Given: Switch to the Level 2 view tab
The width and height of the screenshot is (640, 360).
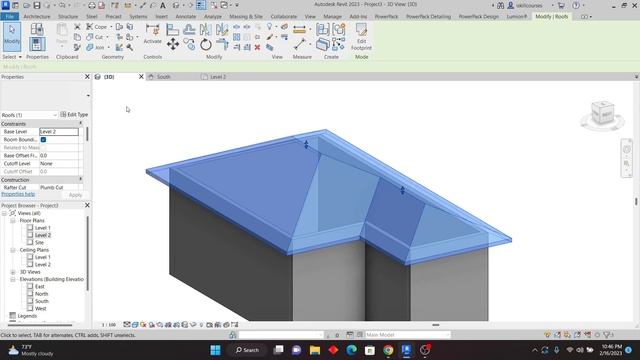Looking at the screenshot, I should (x=218, y=77).
